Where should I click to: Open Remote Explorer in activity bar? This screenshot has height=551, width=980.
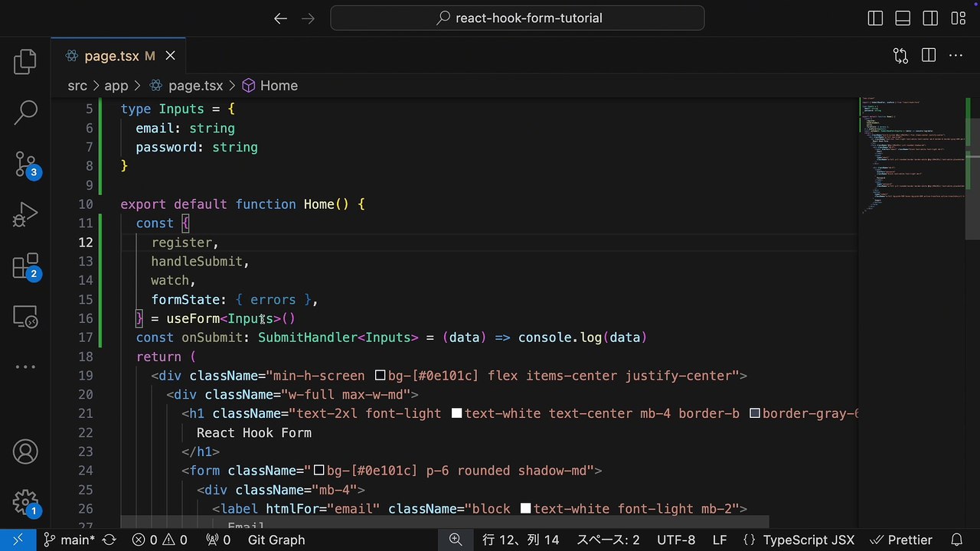point(25,316)
